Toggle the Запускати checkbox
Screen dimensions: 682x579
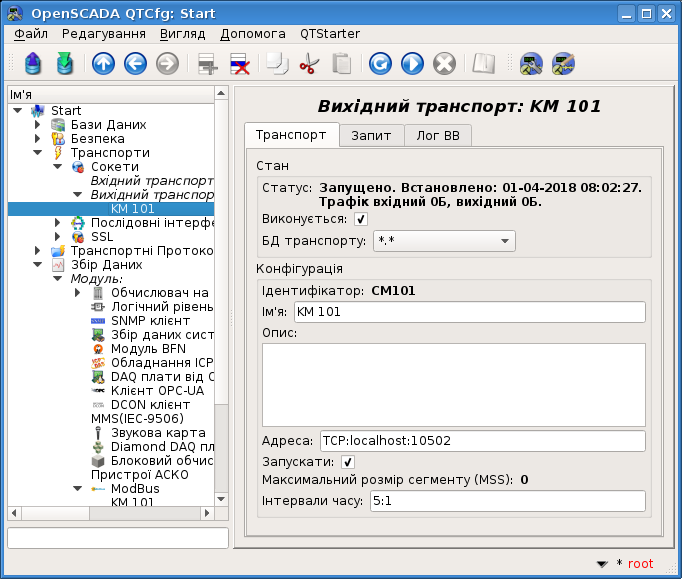tap(348, 462)
